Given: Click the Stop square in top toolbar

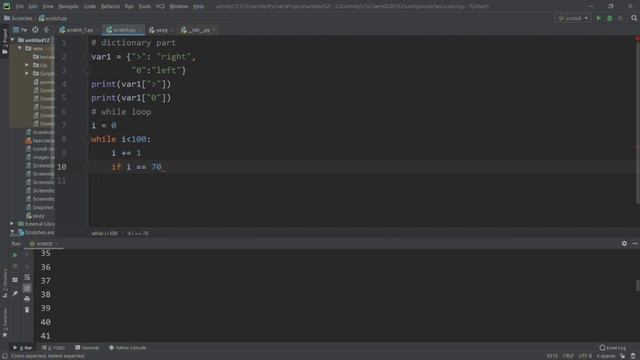Looking at the screenshot, I should tap(620, 18).
